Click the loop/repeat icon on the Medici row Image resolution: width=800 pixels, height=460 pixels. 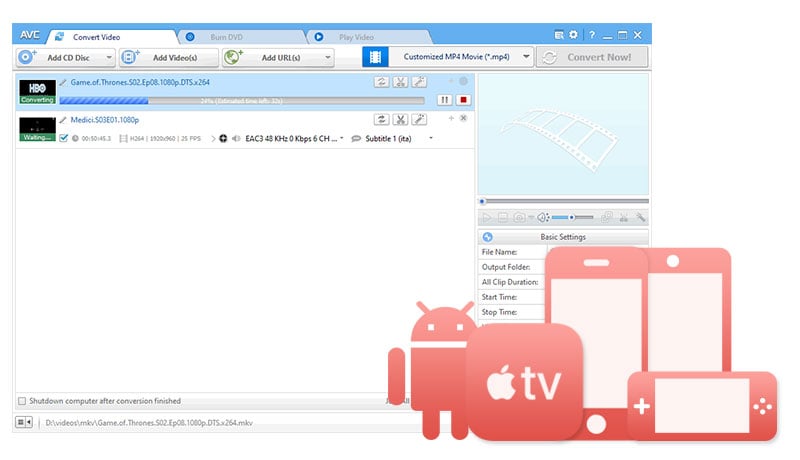tap(381, 119)
